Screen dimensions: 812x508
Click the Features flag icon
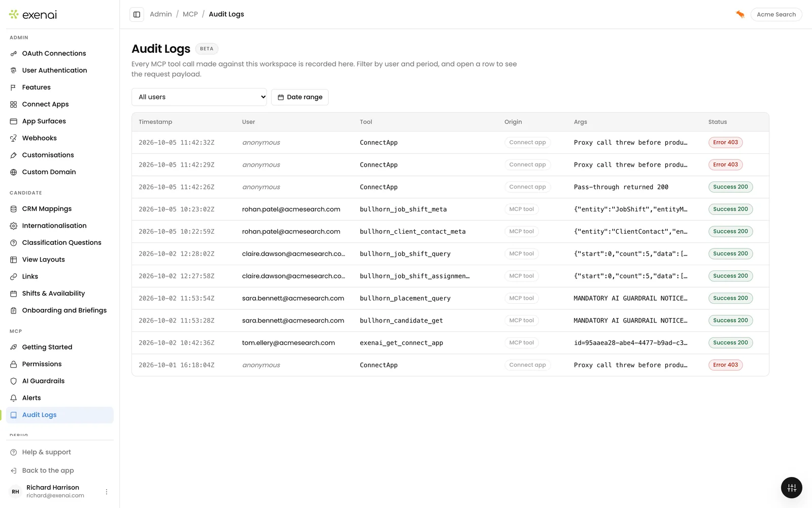[14, 87]
